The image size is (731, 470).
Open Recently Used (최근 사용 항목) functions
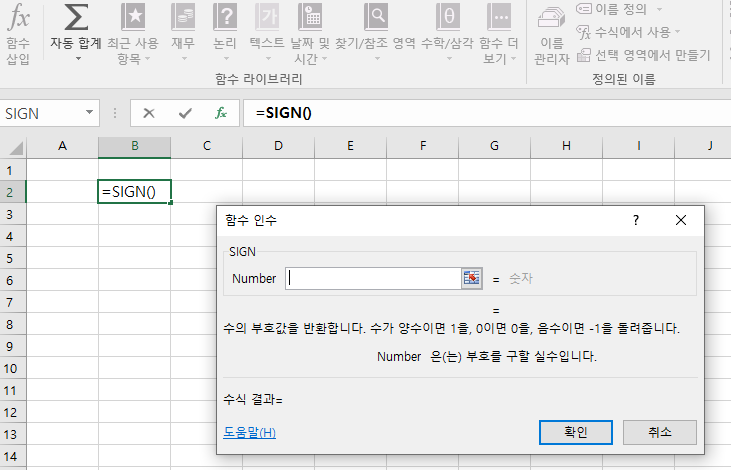pos(133,17)
